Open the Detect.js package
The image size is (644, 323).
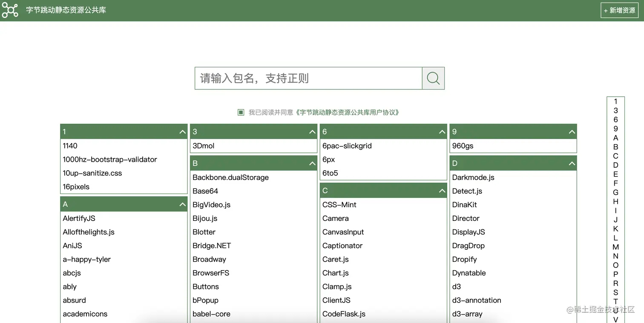tap(467, 191)
